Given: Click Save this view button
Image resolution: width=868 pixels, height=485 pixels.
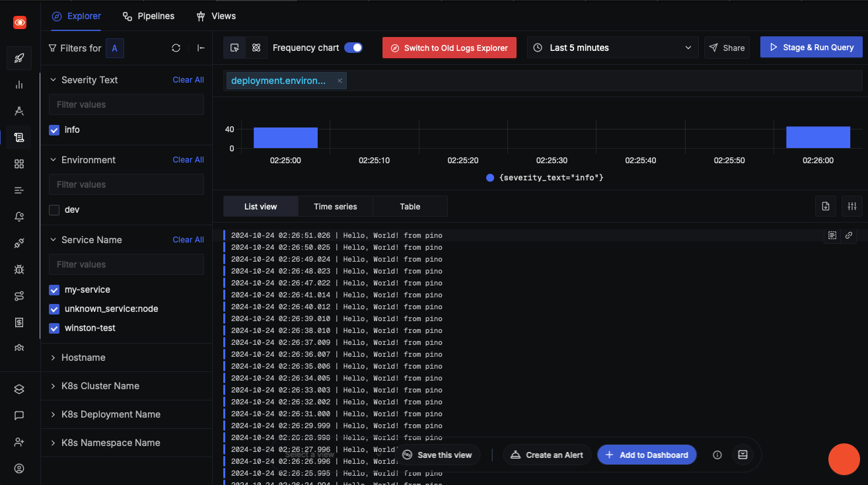Looking at the screenshot, I should click(437, 455).
